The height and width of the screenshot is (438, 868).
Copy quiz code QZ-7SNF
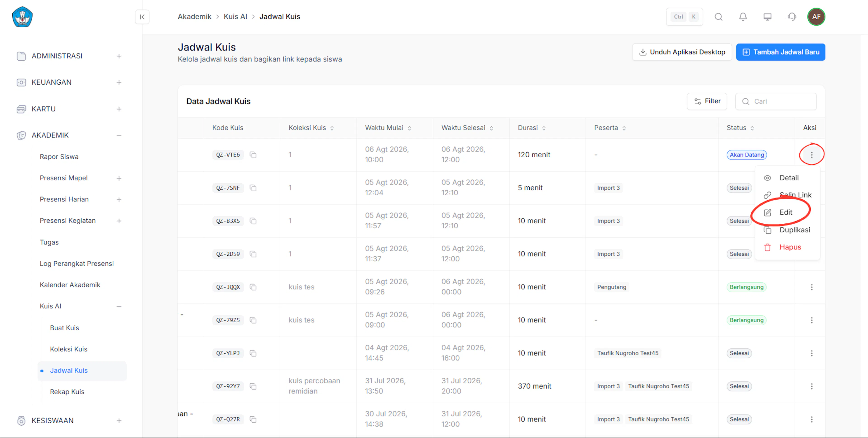[x=253, y=188]
